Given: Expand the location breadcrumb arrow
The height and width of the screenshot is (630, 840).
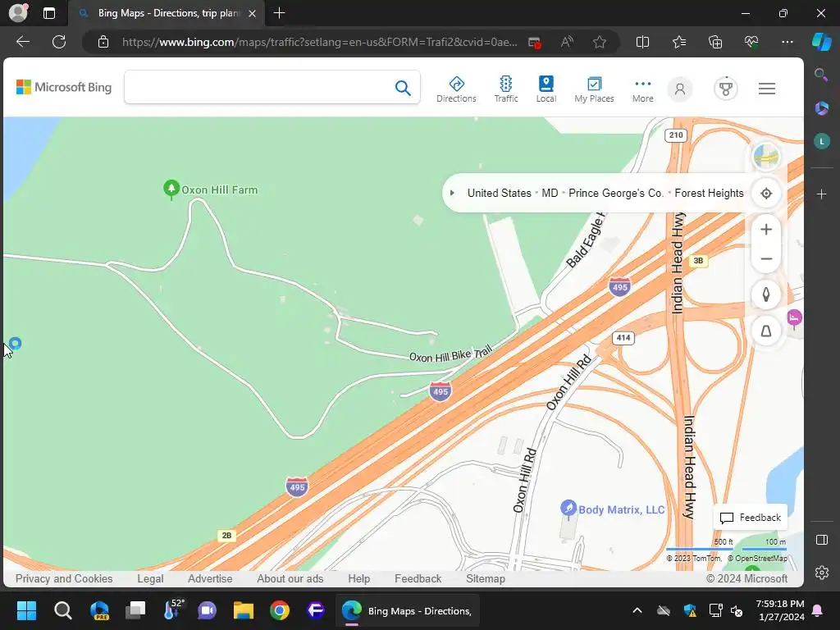Looking at the screenshot, I should click(452, 193).
